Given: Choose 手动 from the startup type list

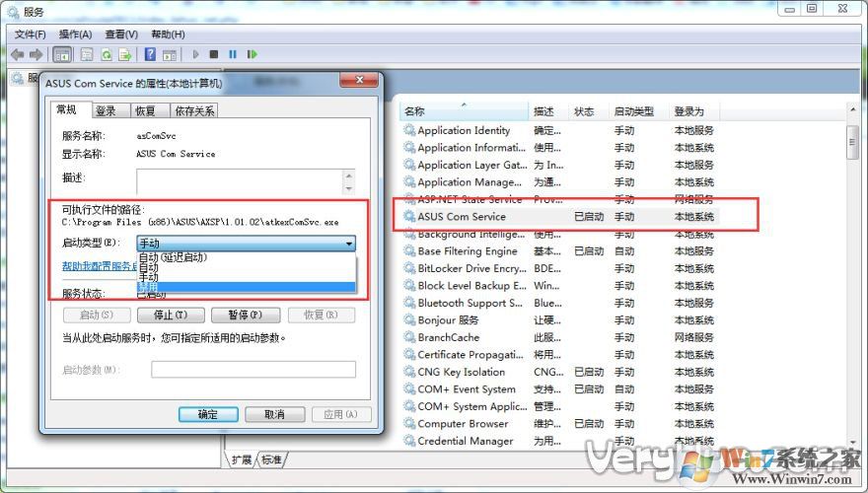Looking at the screenshot, I should [246, 277].
